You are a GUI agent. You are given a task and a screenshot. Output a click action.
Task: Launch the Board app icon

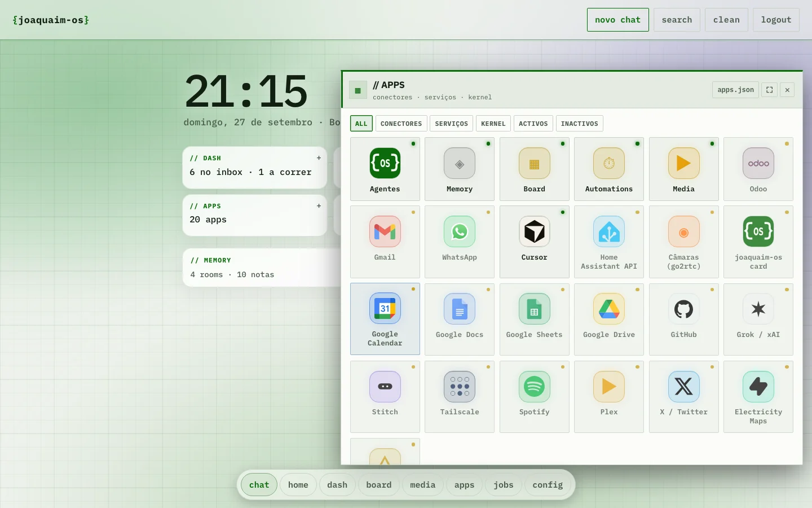click(x=535, y=163)
